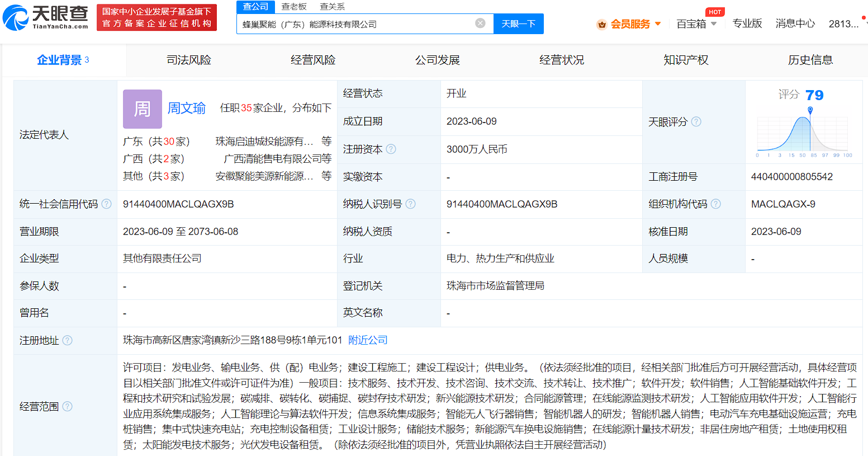Image resolution: width=868 pixels, height=456 pixels.
Task: Open the 附近公司 link
Action: tap(368, 340)
